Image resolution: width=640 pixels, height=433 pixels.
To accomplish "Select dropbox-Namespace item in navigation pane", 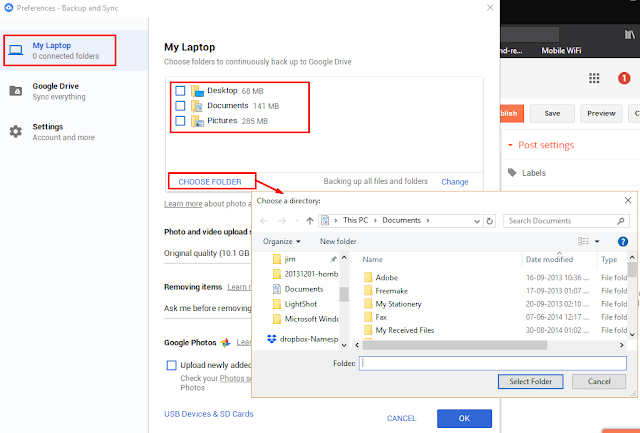I will (x=302, y=339).
